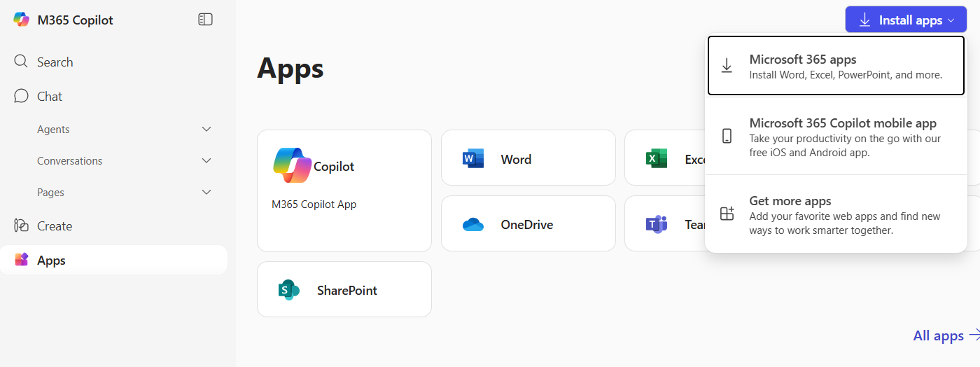This screenshot has width=980, height=367.
Task: Open the Agents sidebar item
Action: (53, 129)
